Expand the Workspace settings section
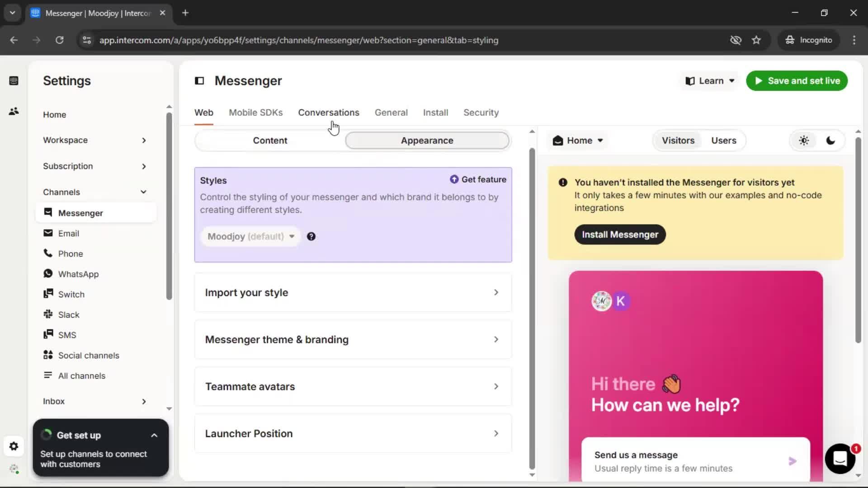This screenshot has height=488, width=868. [95, 140]
